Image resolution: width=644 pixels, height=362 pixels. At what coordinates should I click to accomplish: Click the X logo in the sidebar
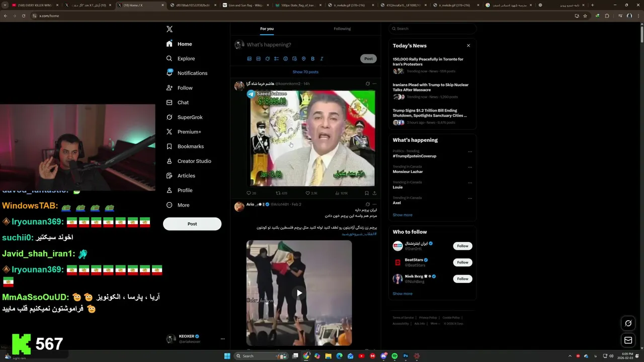coord(170,29)
